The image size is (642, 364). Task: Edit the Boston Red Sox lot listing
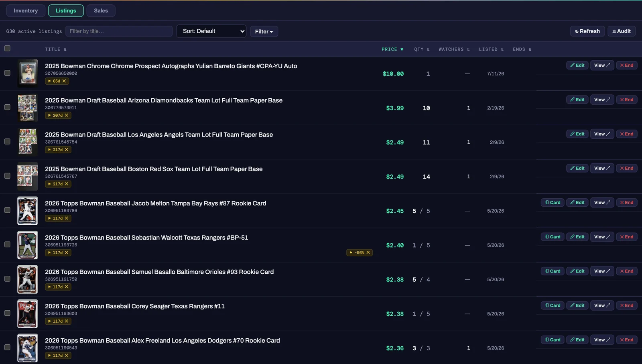pyautogui.click(x=577, y=168)
